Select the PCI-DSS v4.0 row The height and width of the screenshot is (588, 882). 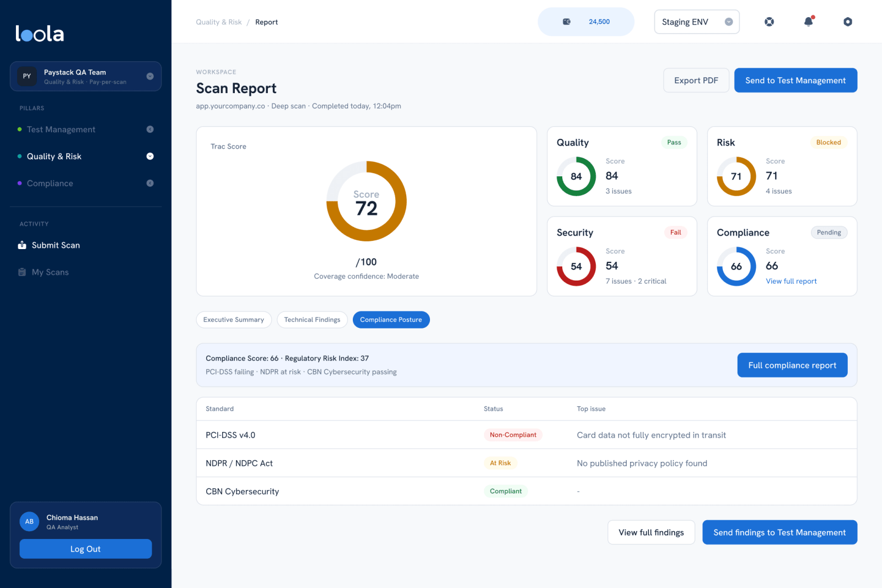526,435
